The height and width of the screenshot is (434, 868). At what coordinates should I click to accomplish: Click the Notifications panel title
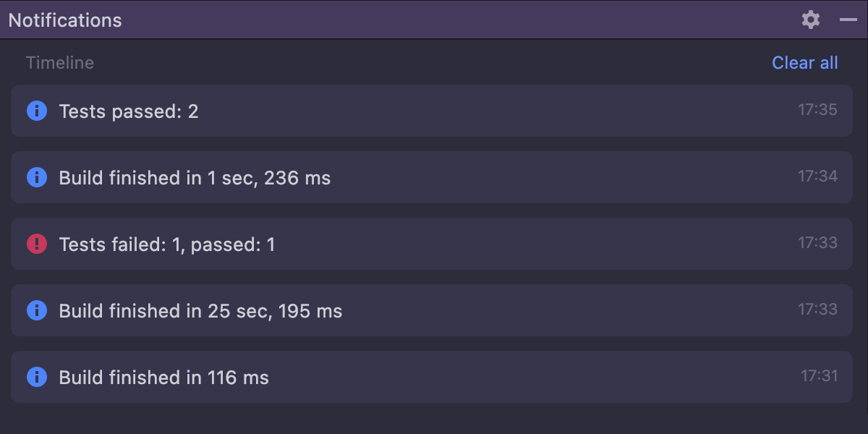[65, 20]
